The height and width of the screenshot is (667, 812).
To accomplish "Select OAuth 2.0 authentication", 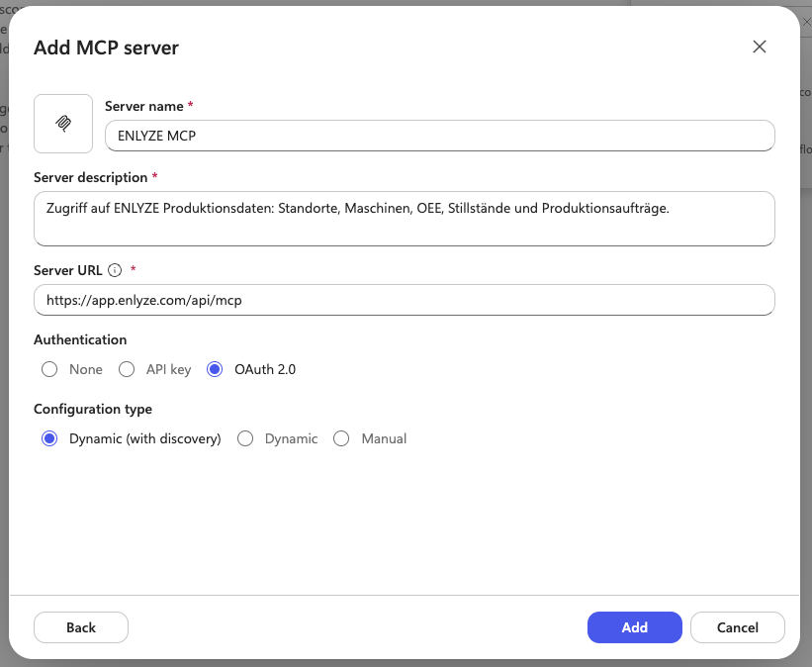I will pos(215,369).
